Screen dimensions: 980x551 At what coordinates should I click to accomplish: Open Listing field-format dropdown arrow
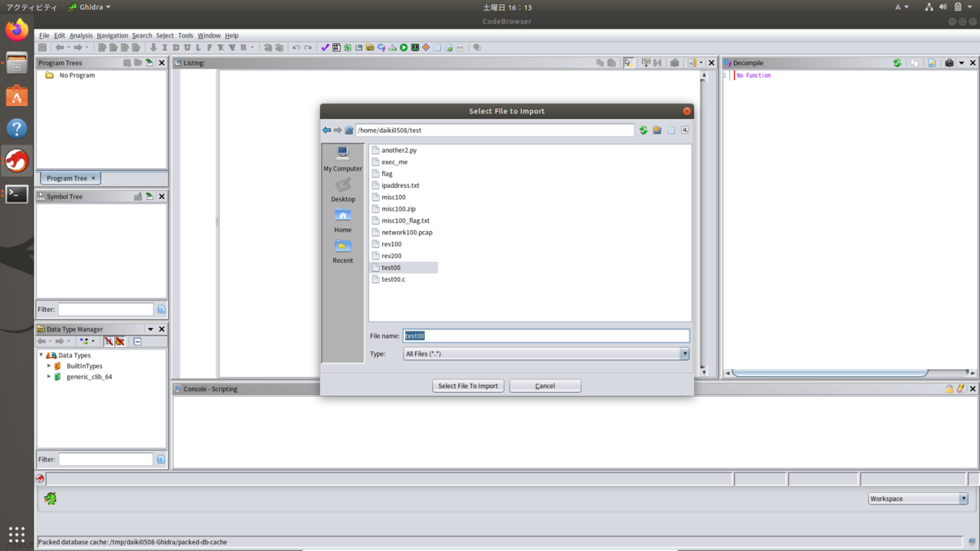pyautogui.click(x=701, y=63)
